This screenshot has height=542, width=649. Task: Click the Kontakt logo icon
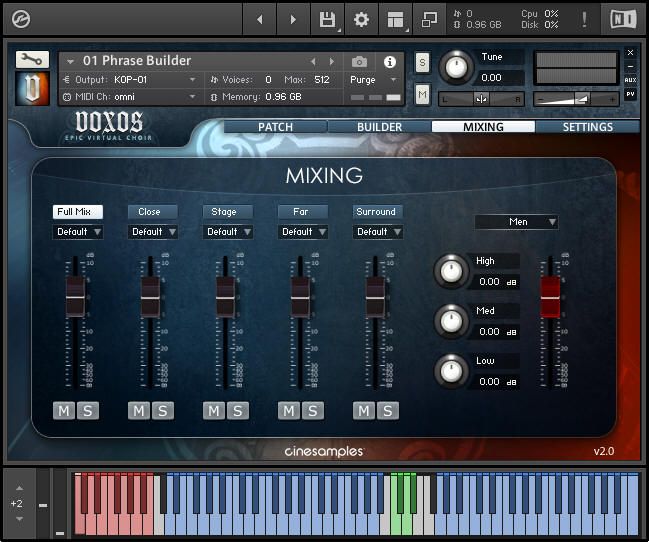[x=21, y=19]
